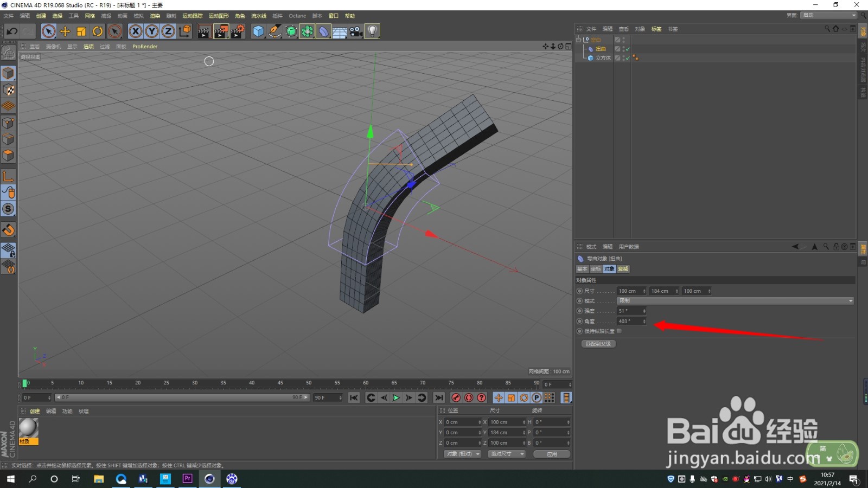868x488 pixels.
Task: Select Polygons mode in left toolbar
Action: point(8,156)
